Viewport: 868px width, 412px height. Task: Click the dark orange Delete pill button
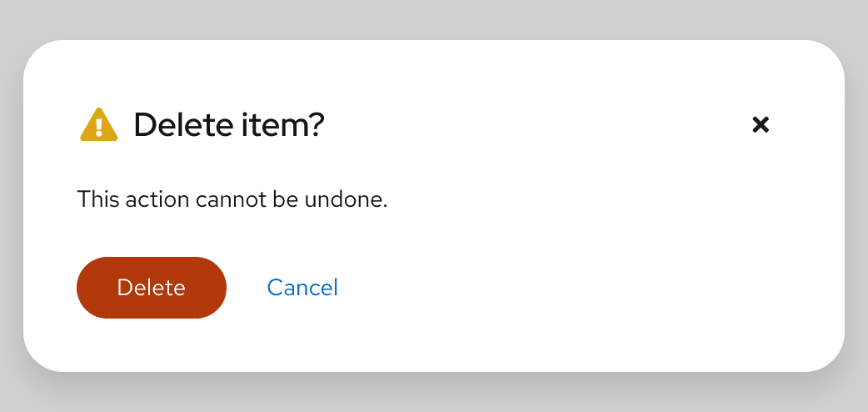152,288
